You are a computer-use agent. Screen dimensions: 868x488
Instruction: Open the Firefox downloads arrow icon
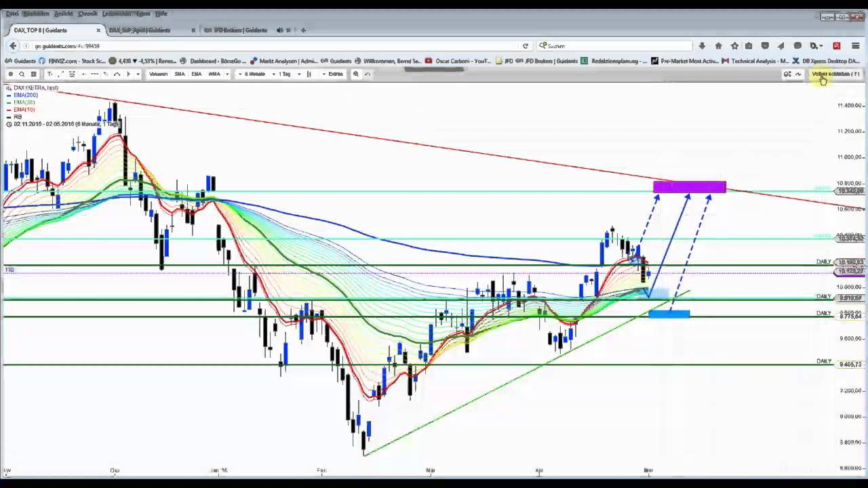[x=702, y=45]
